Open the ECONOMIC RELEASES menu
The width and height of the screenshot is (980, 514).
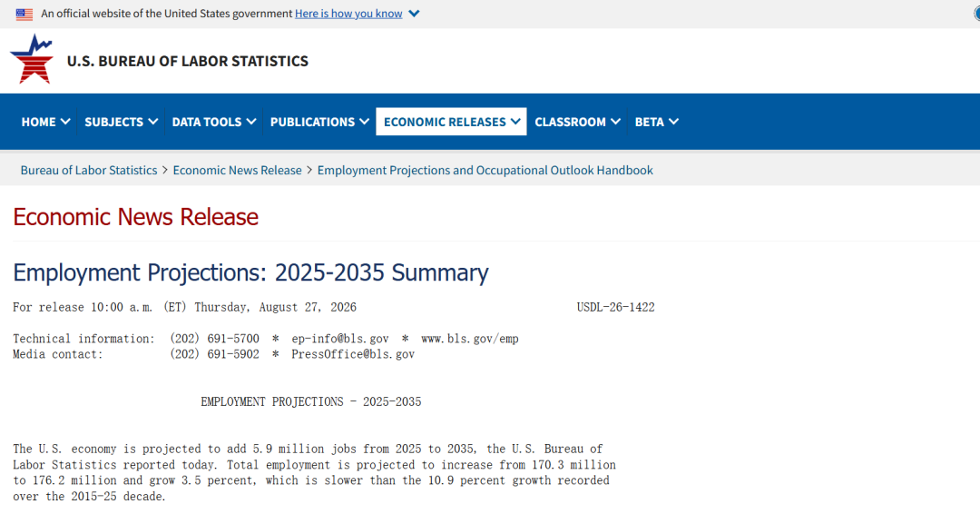pos(451,122)
